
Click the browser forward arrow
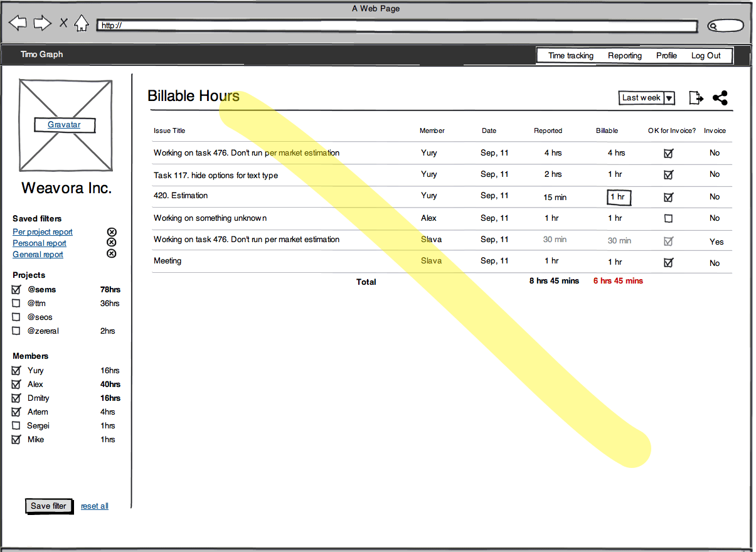(42, 24)
